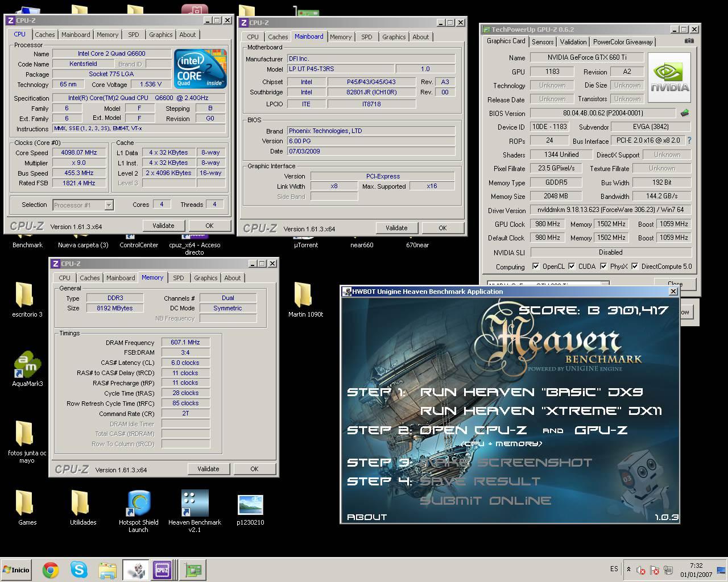This screenshot has width=728, height=582.
Task: Click ABOUT in HWBOT Heaven app
Action: (x=367, y=517)
